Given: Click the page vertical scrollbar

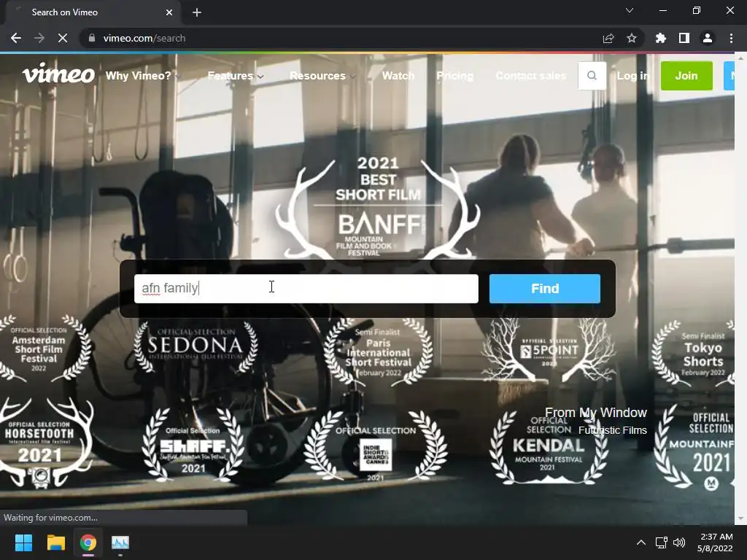Looking at the screenshot, I should pos(740,289).
